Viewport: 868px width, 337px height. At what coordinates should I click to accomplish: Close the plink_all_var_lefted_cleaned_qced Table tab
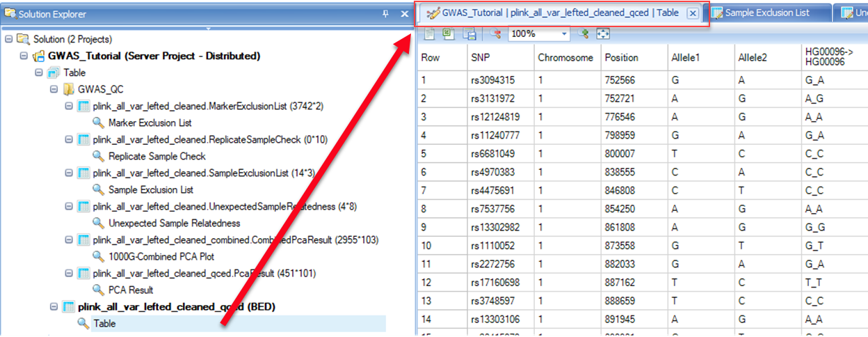692,13
